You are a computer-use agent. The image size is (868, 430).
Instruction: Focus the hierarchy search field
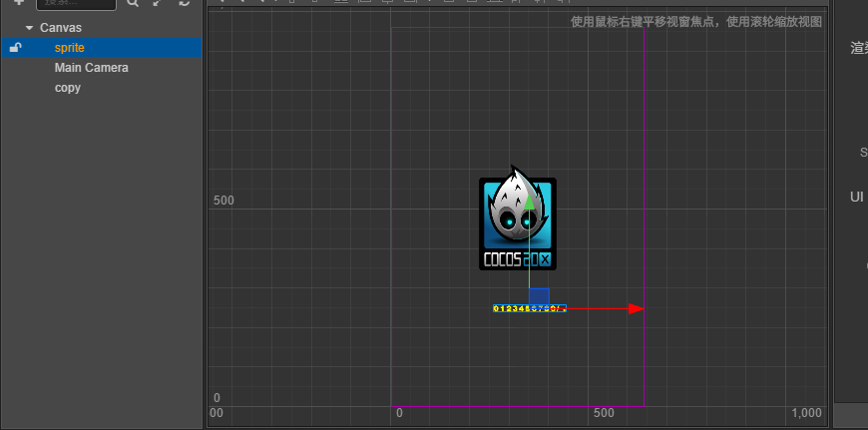click(x=77, y=4)
